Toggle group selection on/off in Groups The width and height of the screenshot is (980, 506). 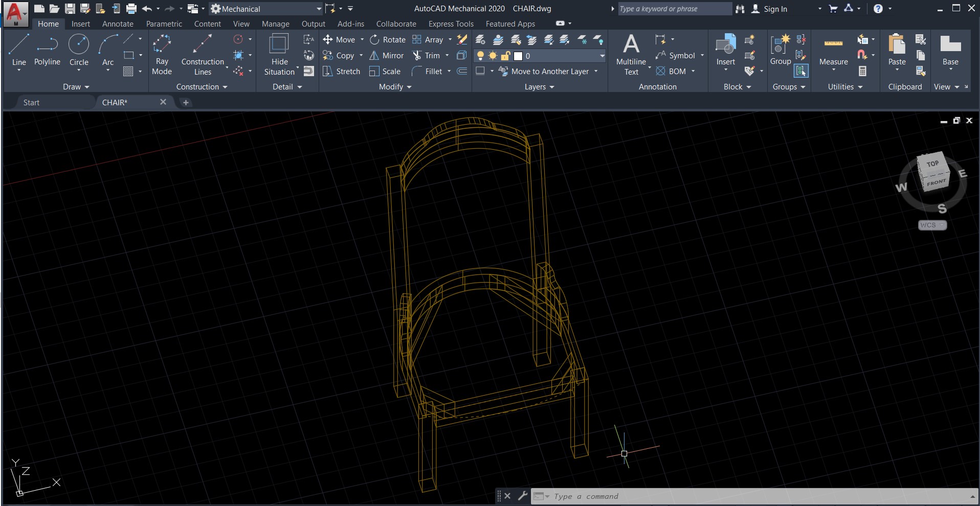[801, 71]
